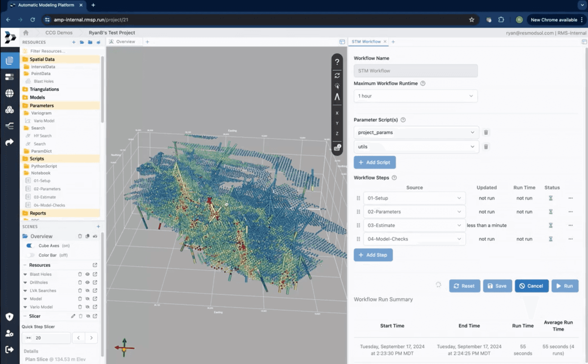Open the globe icon in the left sidebar
This screenshot has height=364, width=588.
(9, 93)
